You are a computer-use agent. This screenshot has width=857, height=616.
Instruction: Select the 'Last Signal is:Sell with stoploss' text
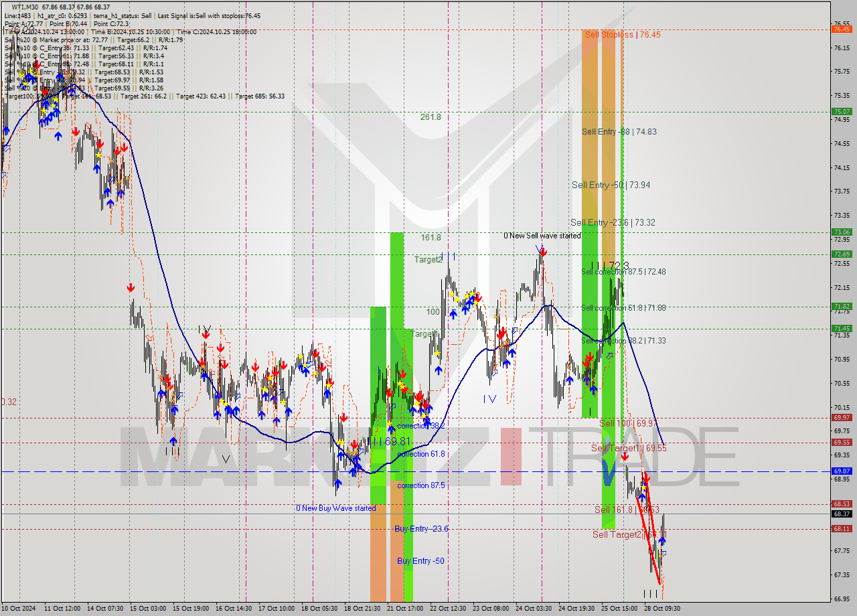[208, 15]
